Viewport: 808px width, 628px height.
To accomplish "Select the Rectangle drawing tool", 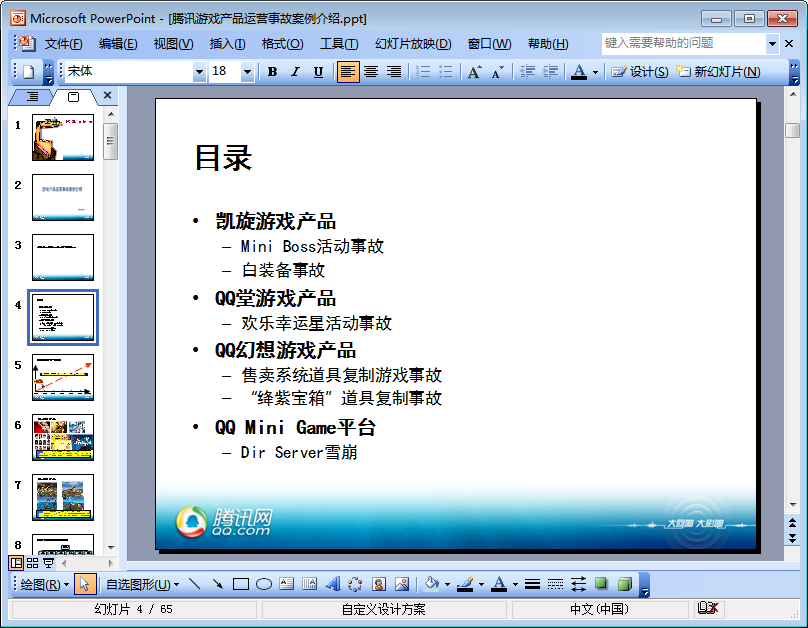I will coord(240,584).
